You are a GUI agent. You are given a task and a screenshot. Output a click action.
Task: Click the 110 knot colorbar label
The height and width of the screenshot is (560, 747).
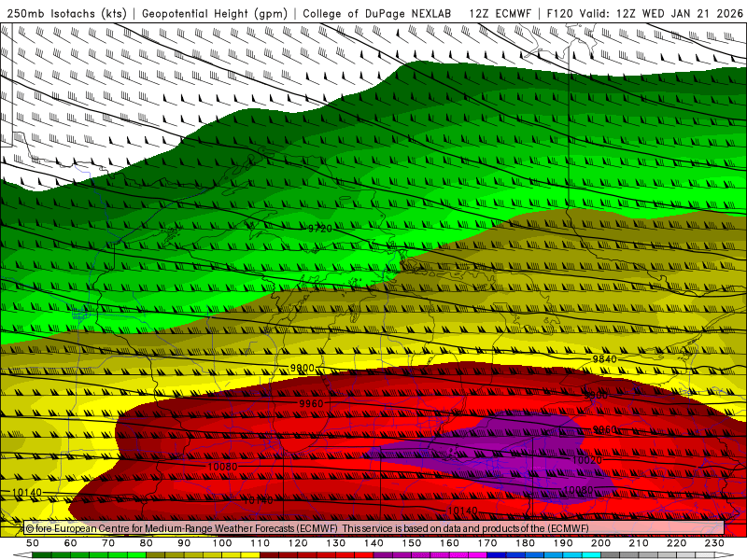[261, 543]
